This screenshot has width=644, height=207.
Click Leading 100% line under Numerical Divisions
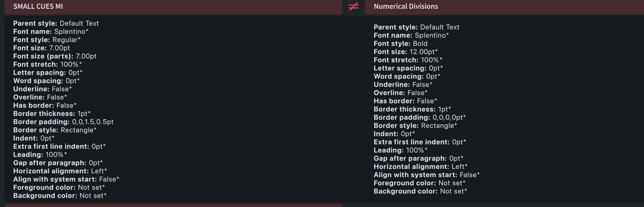[400, 150]
